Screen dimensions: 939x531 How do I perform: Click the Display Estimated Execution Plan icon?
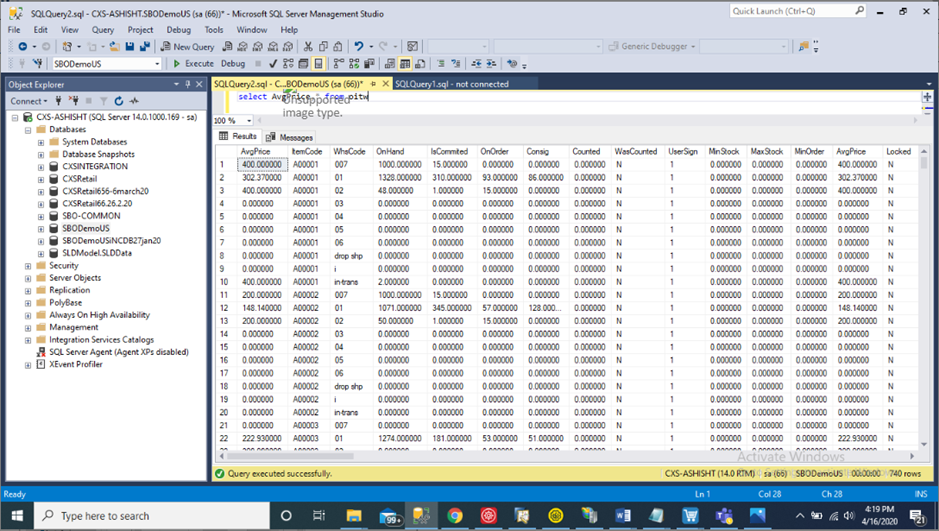pyautogui.click(x=288, y=63)
